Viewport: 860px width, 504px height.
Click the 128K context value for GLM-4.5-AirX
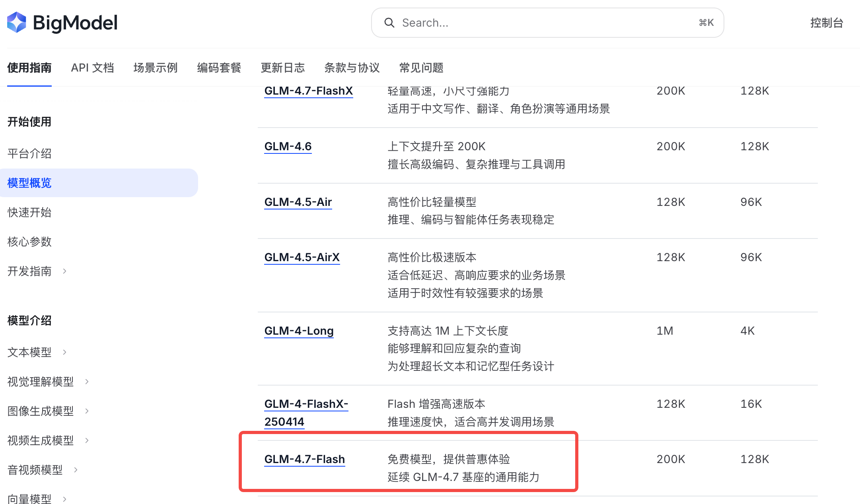671,257
